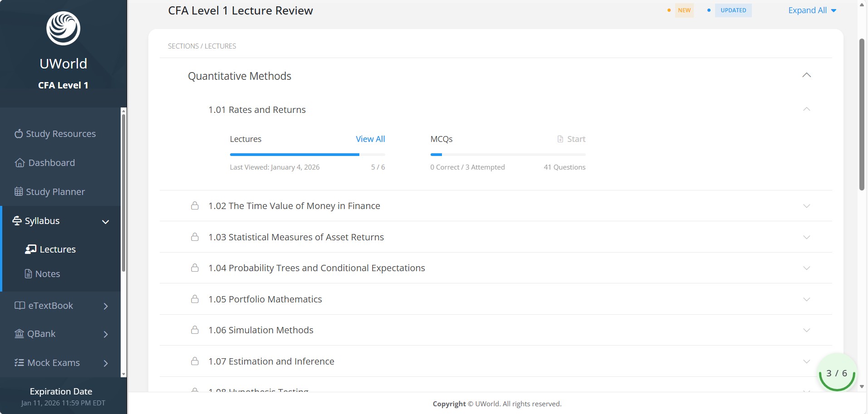Image resolution: width=868 pixels, height=414 pixels.
Task: Expand 1.05 Portfolio Mathematics chevron
Action: click(x=806, y=299)
